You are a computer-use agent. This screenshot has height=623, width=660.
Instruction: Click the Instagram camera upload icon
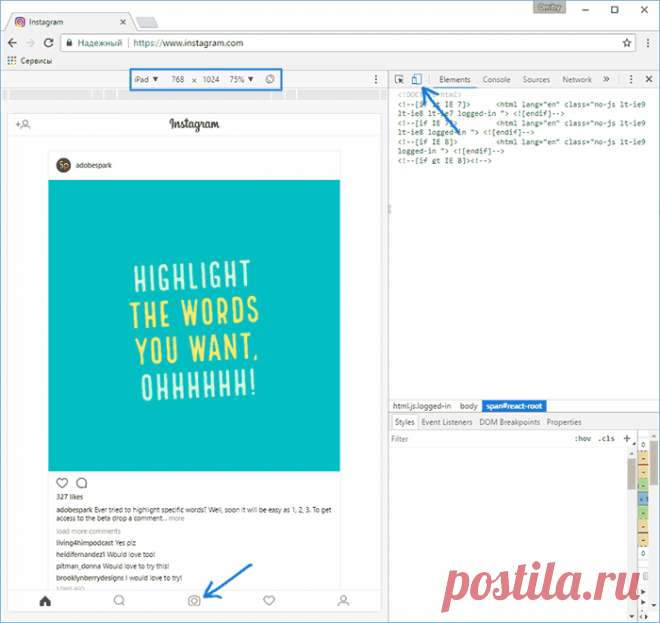pyautogui.click(x=194, y=601)
